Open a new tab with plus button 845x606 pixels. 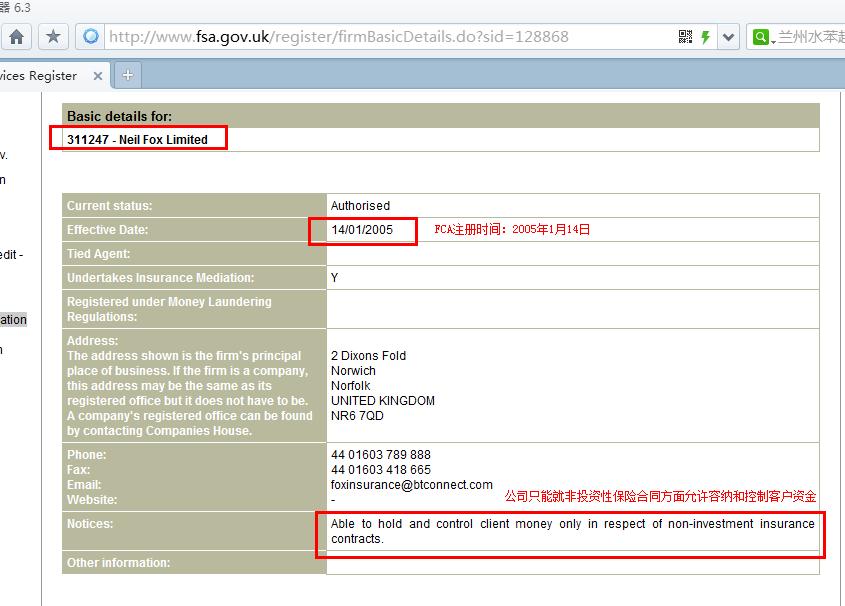click(128, 75)
